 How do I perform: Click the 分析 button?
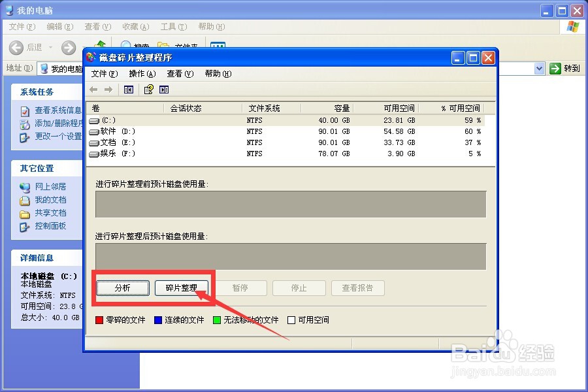coord(122,287)
